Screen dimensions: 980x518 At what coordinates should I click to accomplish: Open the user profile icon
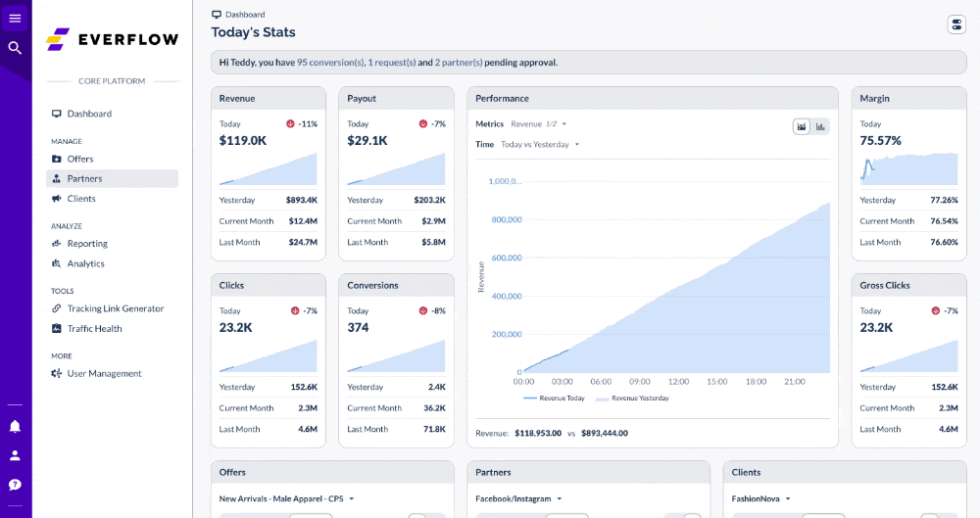click(x=15, y=455)
